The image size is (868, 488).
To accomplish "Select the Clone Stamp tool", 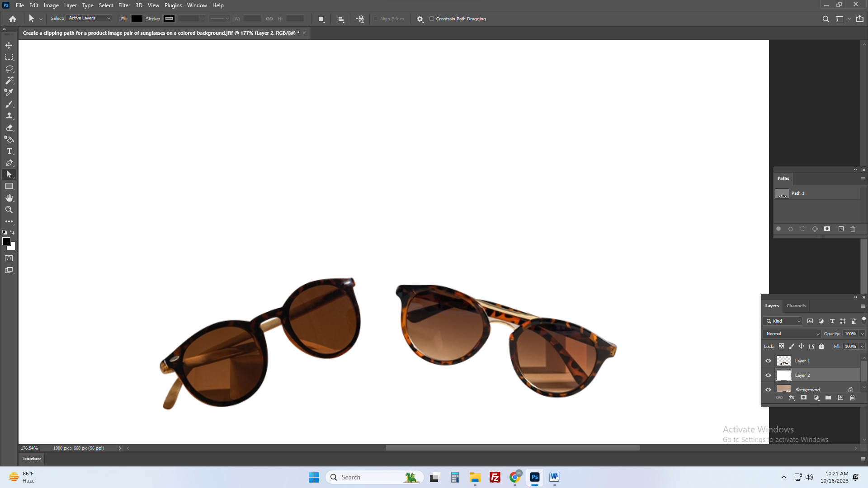I will (x=9, y=116).
